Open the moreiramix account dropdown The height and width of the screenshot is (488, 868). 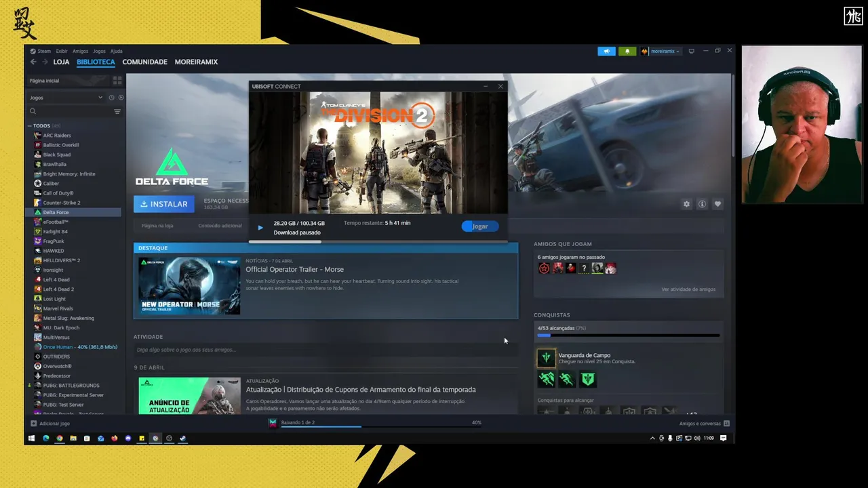click(x=660, y=51)
